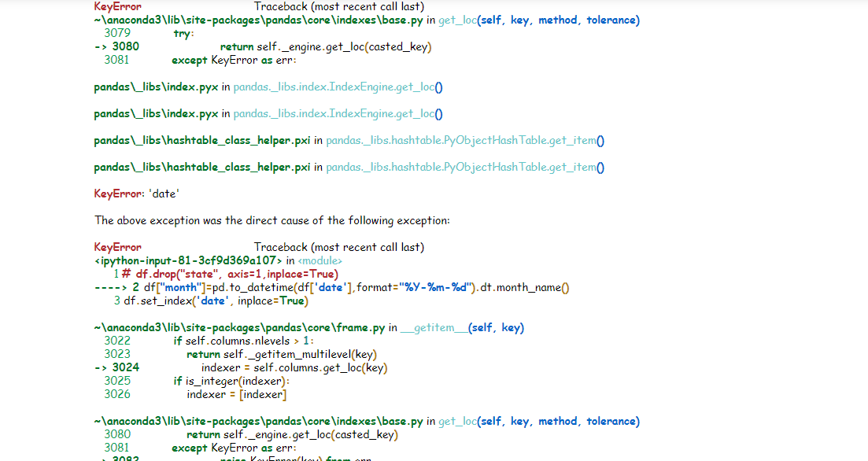Click the "KeyError: 'date'" error message line

click(137, 194)
